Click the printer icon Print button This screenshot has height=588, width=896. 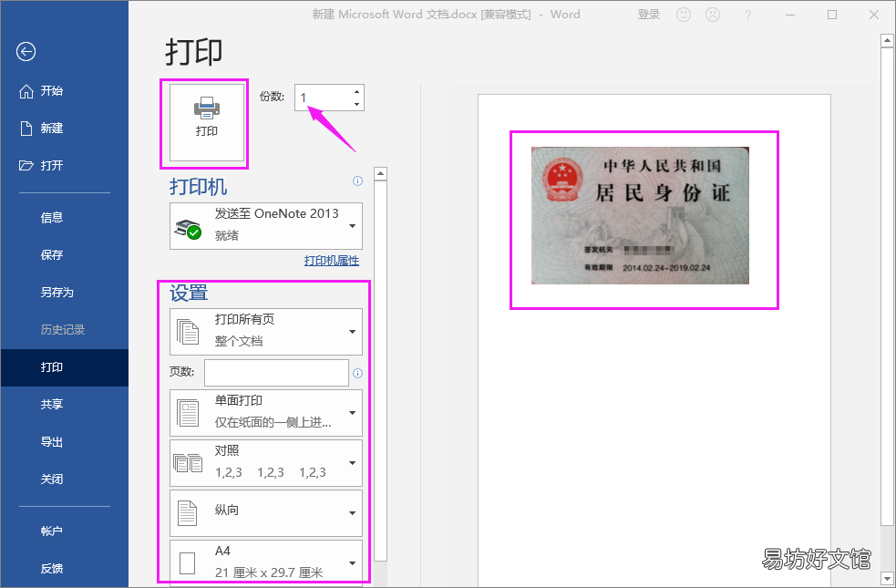point(207,123)
